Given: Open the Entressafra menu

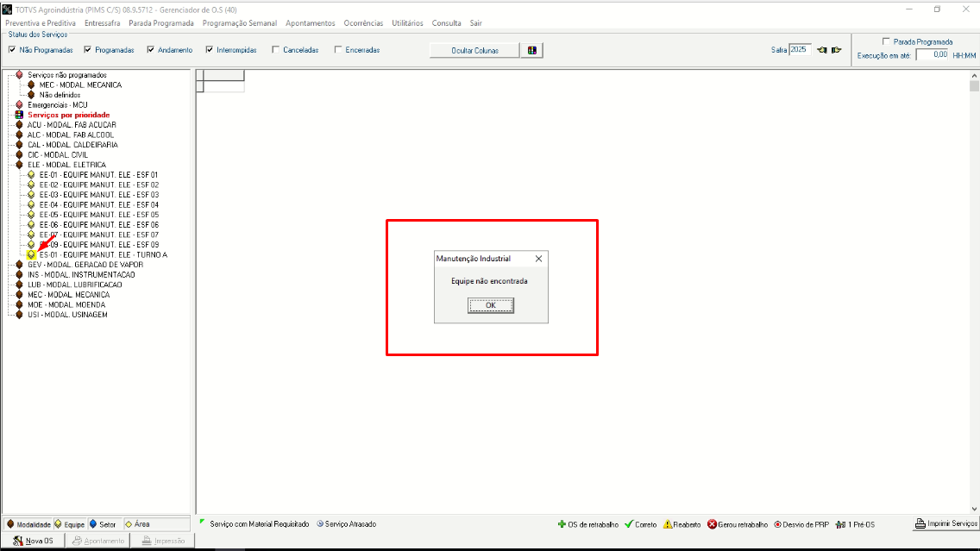Looking at the screenshot, I should [x=103, y=23].
